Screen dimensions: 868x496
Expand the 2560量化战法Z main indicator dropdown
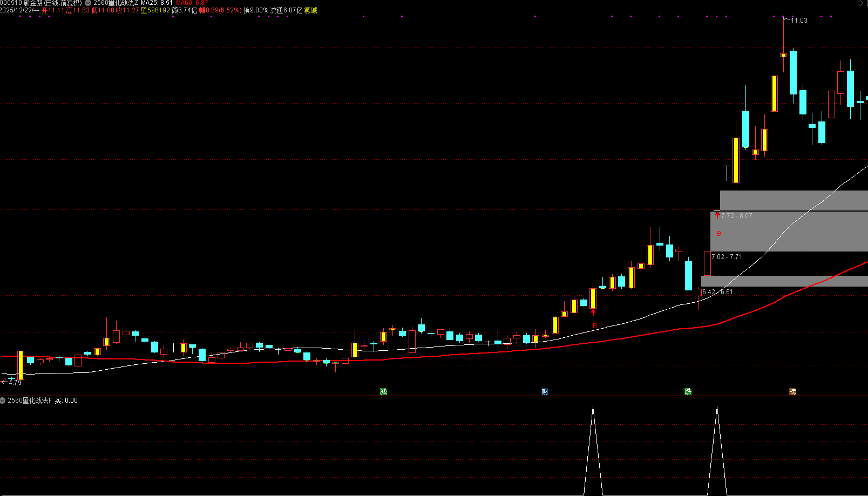pyautogui.click(x=88, y=3)
